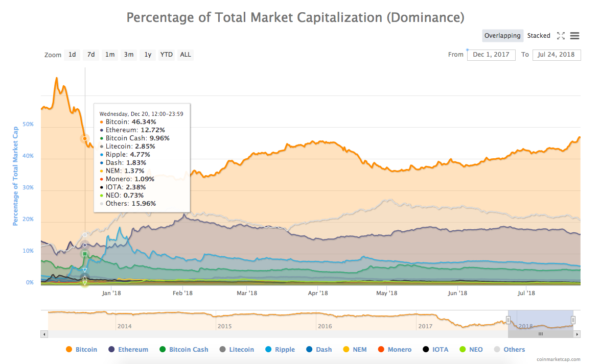The image size is (600, 364).
Task: Click the left arrow on the range navigator
Action: pyautogui.click(x=44, y=334)
